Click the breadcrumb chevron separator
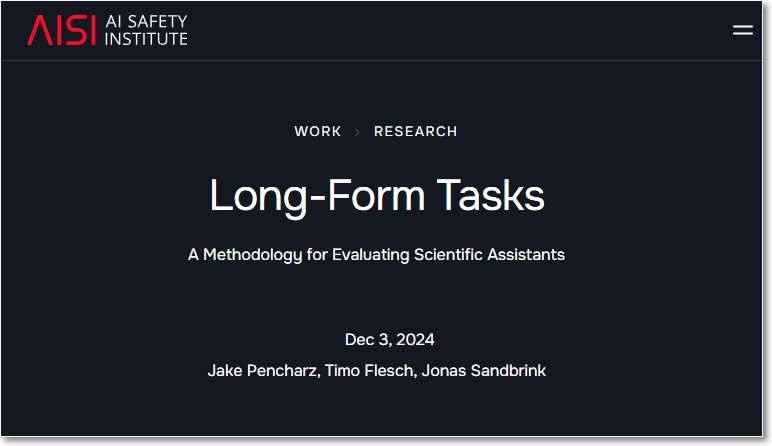The height and width of the screenshot is (446, 772). (357, 132)
